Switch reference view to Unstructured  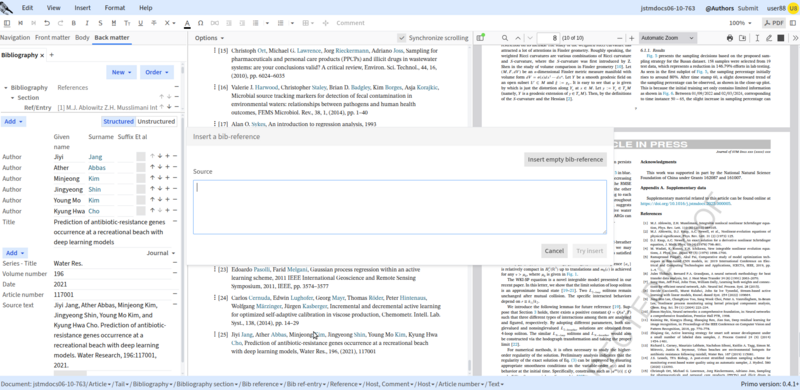coord(156,121)
